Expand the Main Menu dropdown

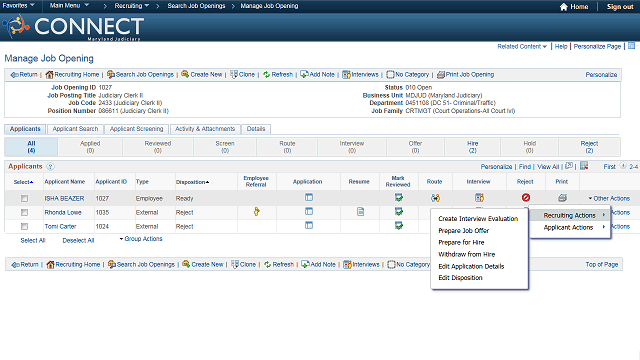coord(69,5)
